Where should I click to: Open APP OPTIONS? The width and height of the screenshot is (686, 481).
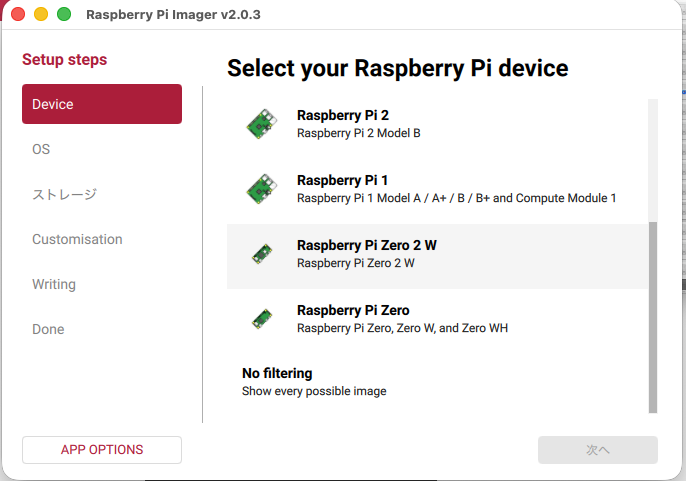coord(102,450)
